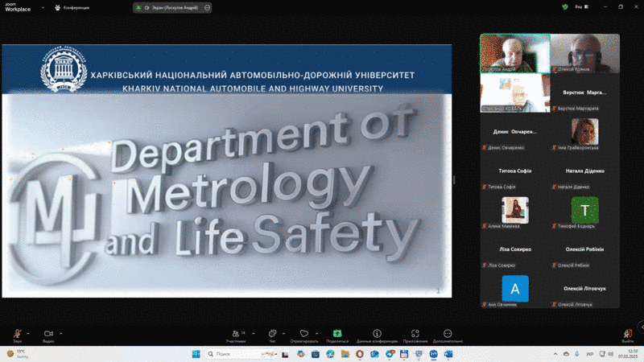Select the Наталя Діденко participant tile
The height and width of the screenshot is (362, 644).
tap(585, 171)
